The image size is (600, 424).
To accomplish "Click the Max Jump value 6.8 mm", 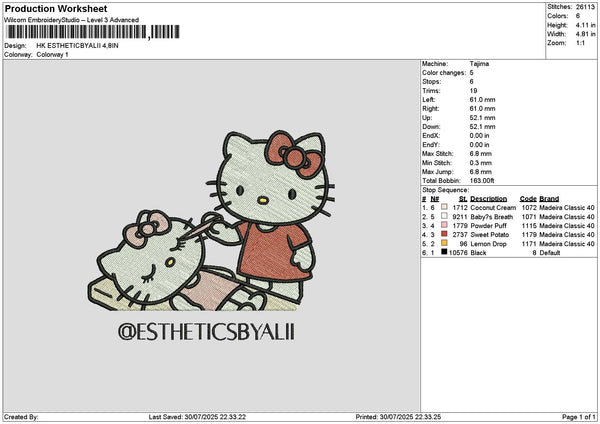I will (x=481, y=172).
